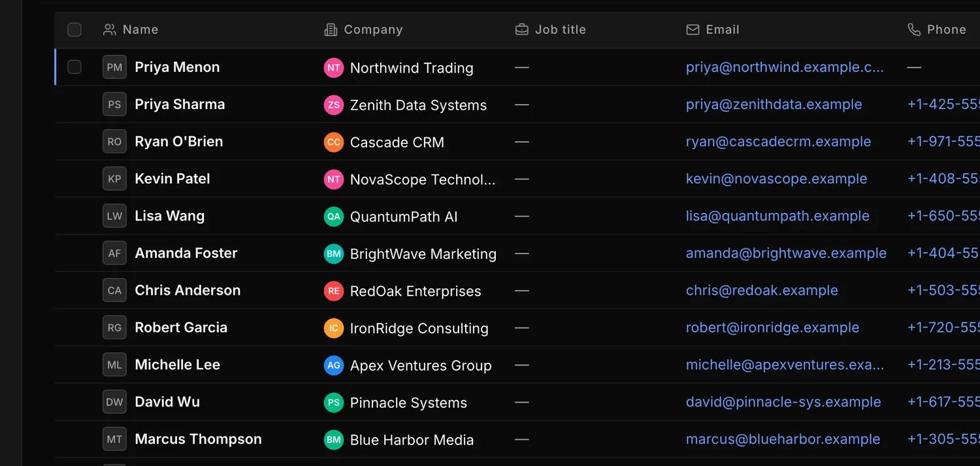Open Kevin Patel's contact record
The height and width of the screenshot is (466, 980).
pyautogui.click(x=172, y=179)
